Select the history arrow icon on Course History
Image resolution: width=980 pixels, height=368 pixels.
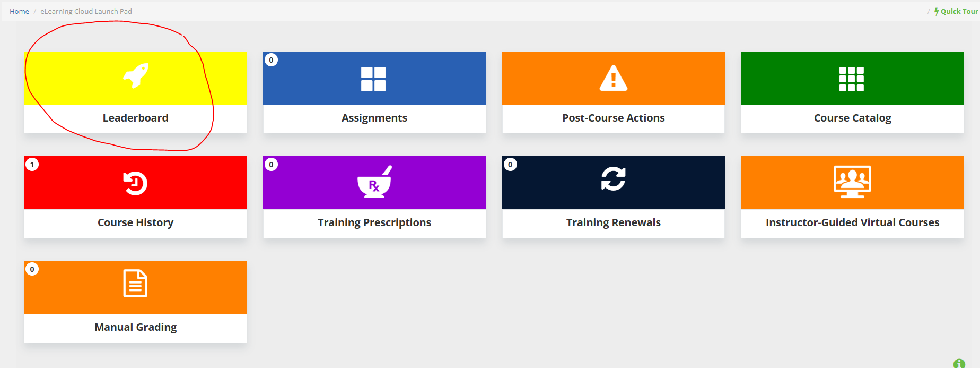[x=136, y=183]
